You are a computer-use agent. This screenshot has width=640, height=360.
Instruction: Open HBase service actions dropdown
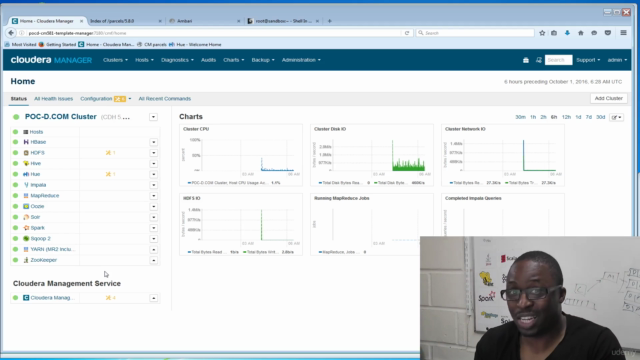(153, 142)
